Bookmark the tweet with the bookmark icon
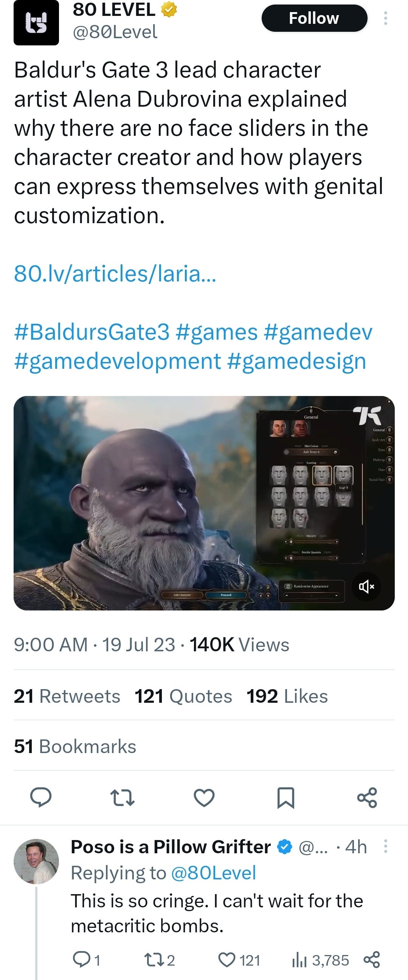The image size is (408, 980). click(285, 798)
